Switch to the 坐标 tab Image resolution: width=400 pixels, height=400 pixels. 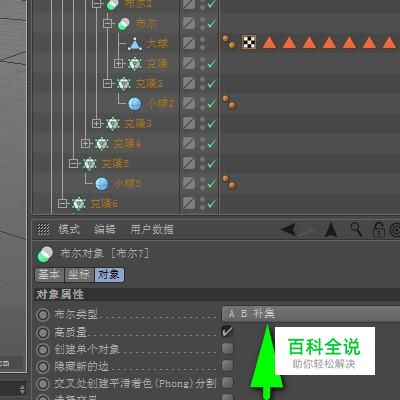click(79, 275)
